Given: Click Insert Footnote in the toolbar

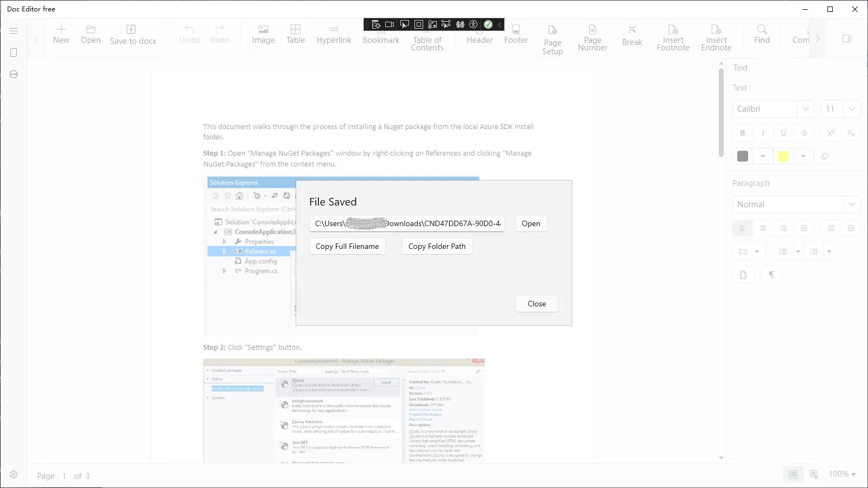Looking at the screenshot, I should pyautogui.click(x=673, y=38).
